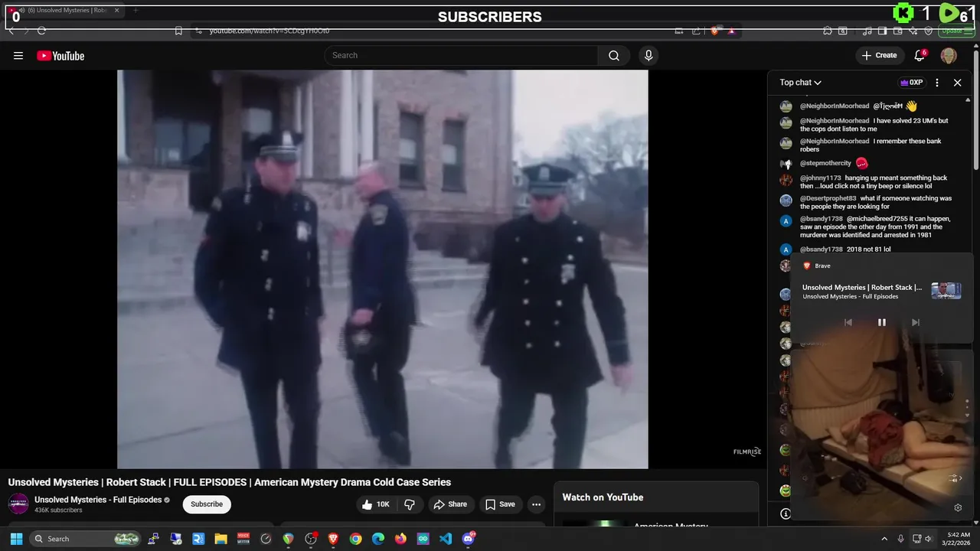
Task: Open the 0XP chat points badge
Action: (x=911, y=83)
